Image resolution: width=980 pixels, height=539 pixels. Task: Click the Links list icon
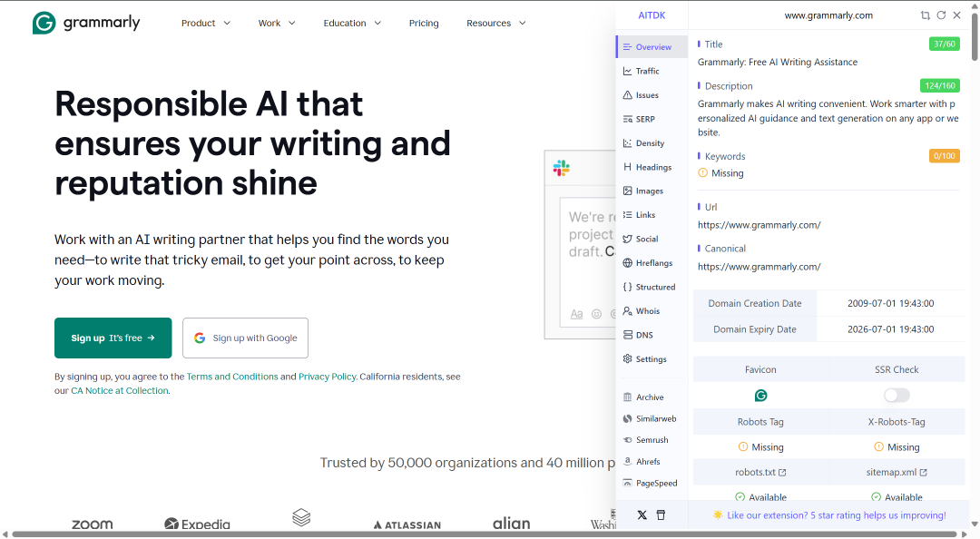tap(628, 214)
